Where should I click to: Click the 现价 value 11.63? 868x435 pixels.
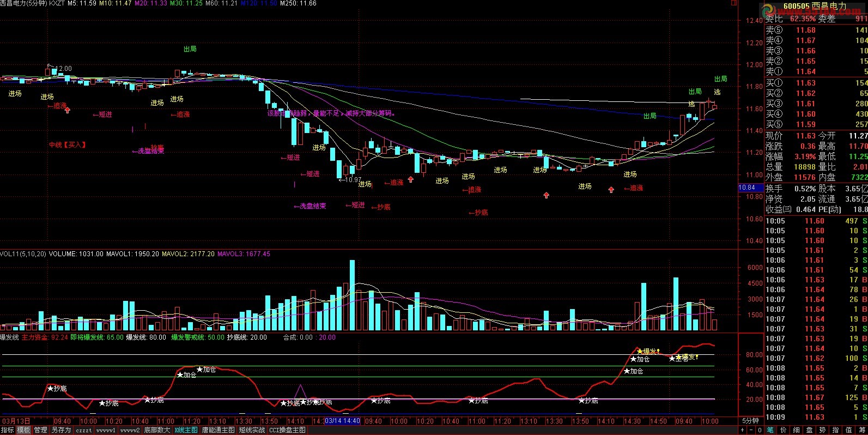tap(806, 136)
